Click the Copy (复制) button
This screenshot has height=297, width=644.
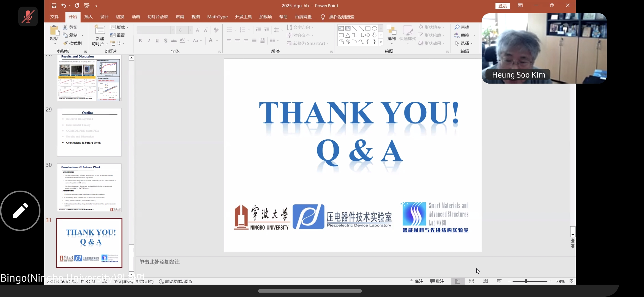[x=70, y=35]
